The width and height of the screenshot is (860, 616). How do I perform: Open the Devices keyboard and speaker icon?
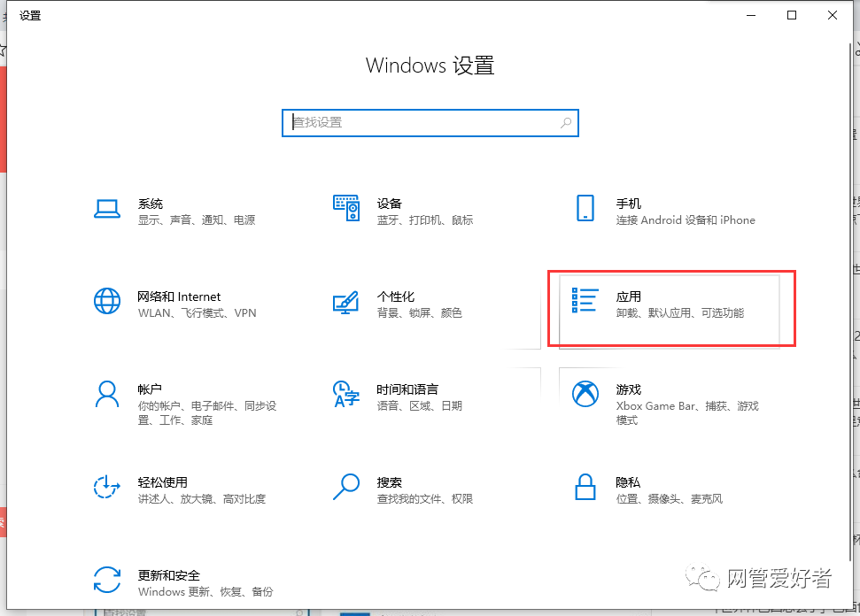(345, 209)
